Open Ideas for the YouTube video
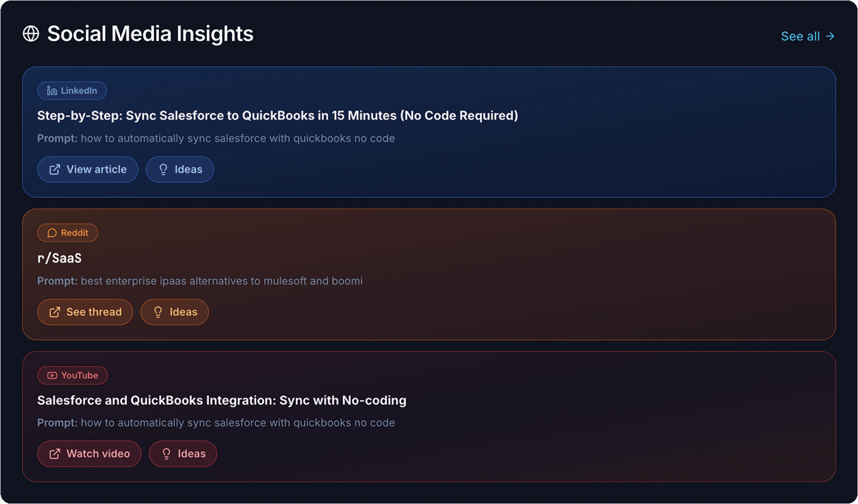This screenshot has height=504, width=858. coord(183,454)
